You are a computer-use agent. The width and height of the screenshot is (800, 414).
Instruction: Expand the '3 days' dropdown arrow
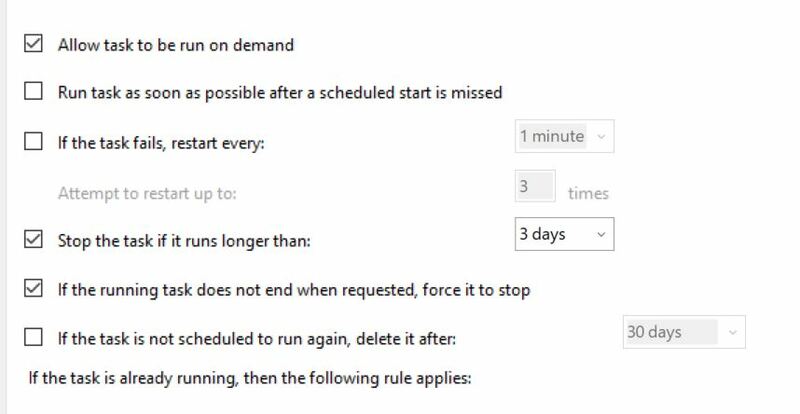[x=601, y=234]
